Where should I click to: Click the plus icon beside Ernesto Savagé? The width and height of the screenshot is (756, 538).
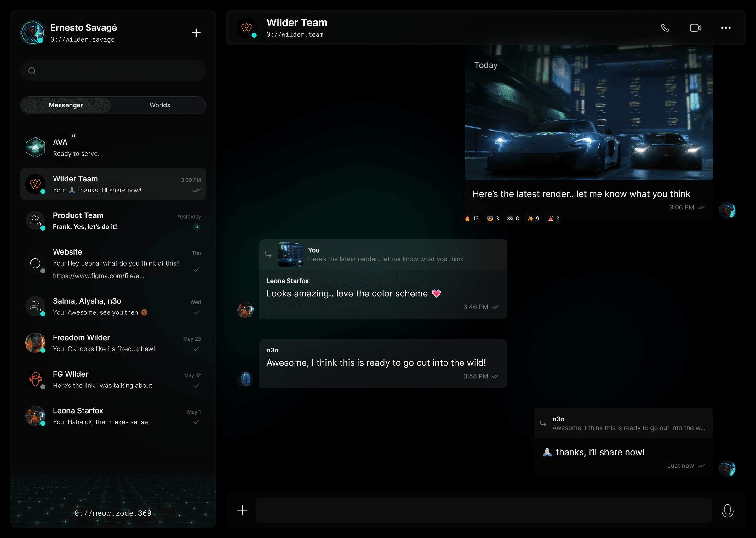tap(196, 33)
